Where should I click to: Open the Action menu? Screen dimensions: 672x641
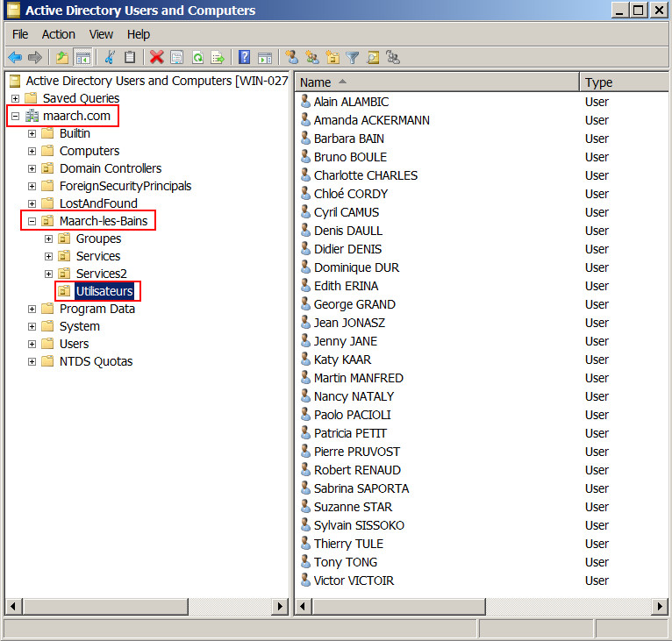click(x=59, y=34)
